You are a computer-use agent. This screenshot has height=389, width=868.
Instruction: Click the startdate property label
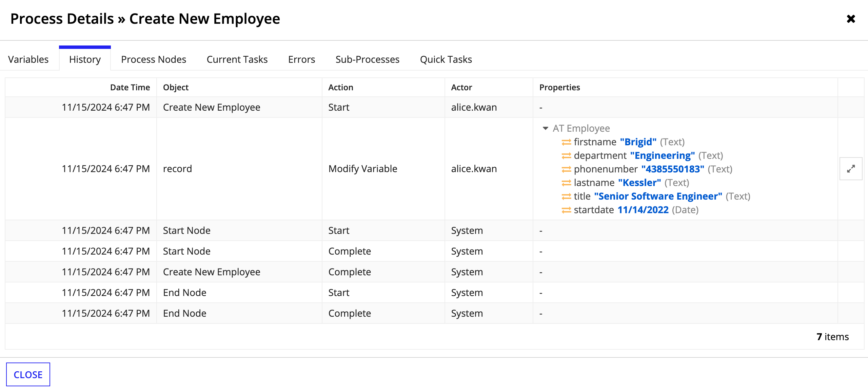594,210
